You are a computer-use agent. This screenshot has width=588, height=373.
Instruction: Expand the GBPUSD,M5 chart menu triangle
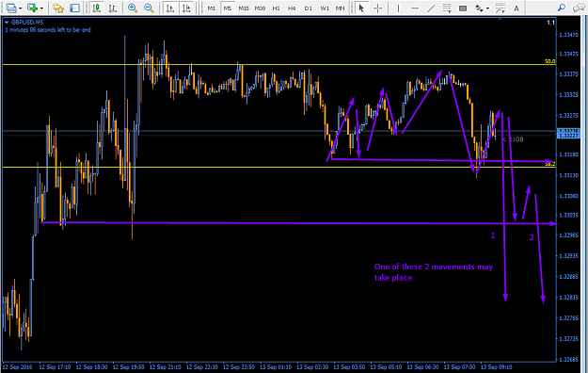[7, 23]
